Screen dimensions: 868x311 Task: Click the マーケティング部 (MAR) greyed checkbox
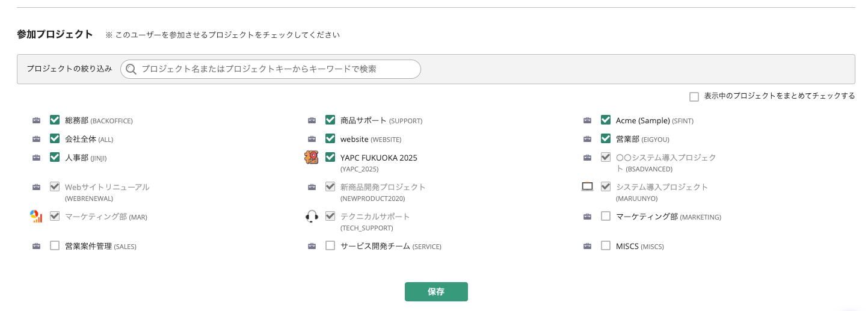point(55,216)
